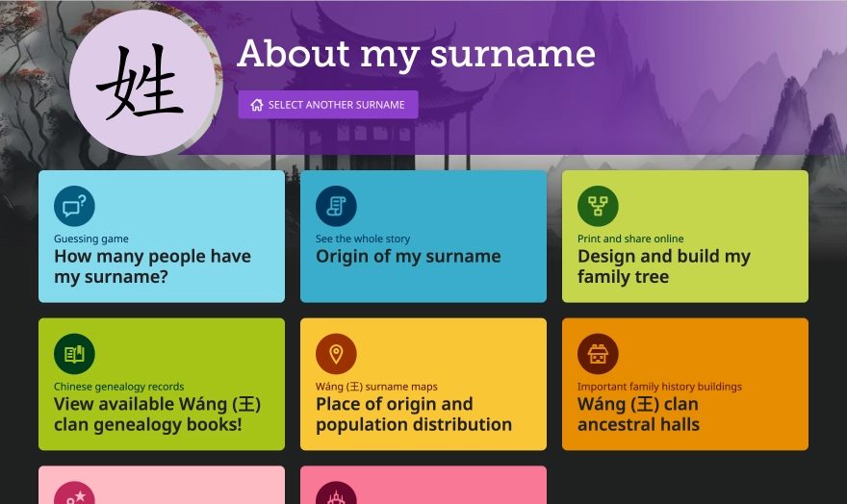The image size is (847, 504).
Task: Click the scroll icon on Origin card
Action: (336, 207)
